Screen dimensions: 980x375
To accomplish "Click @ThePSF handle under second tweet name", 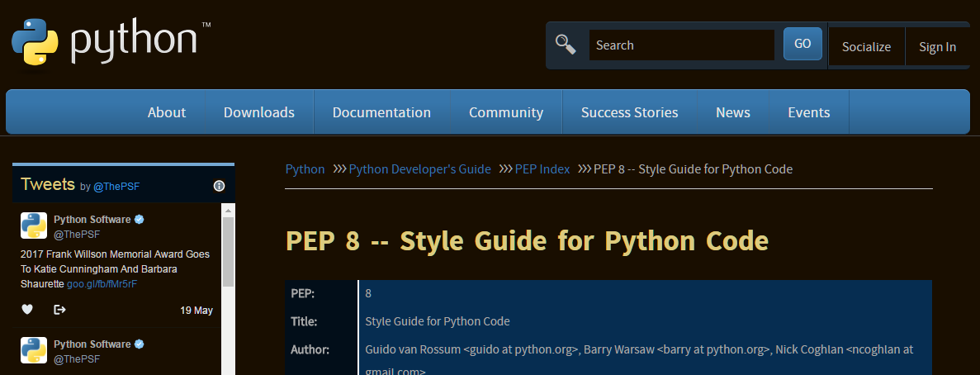I will (77, 358).
